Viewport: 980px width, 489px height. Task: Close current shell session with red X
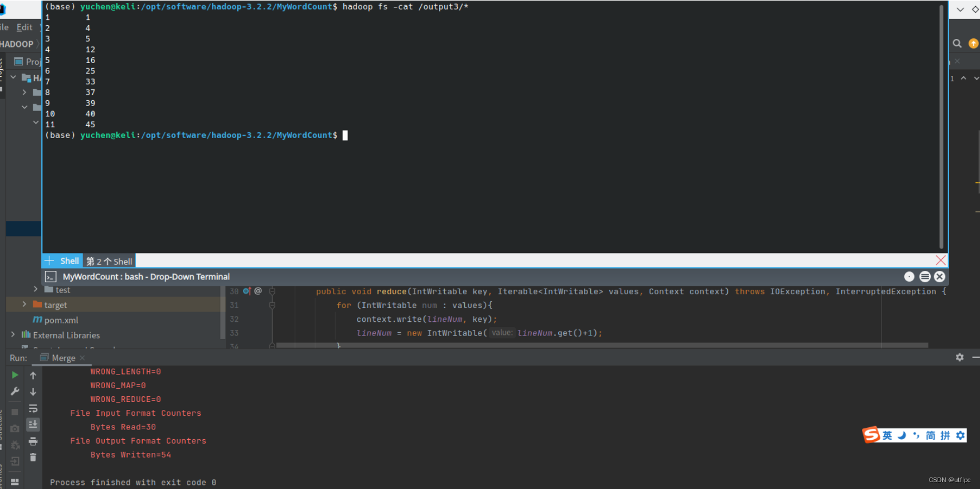click(x=940, y=261)
